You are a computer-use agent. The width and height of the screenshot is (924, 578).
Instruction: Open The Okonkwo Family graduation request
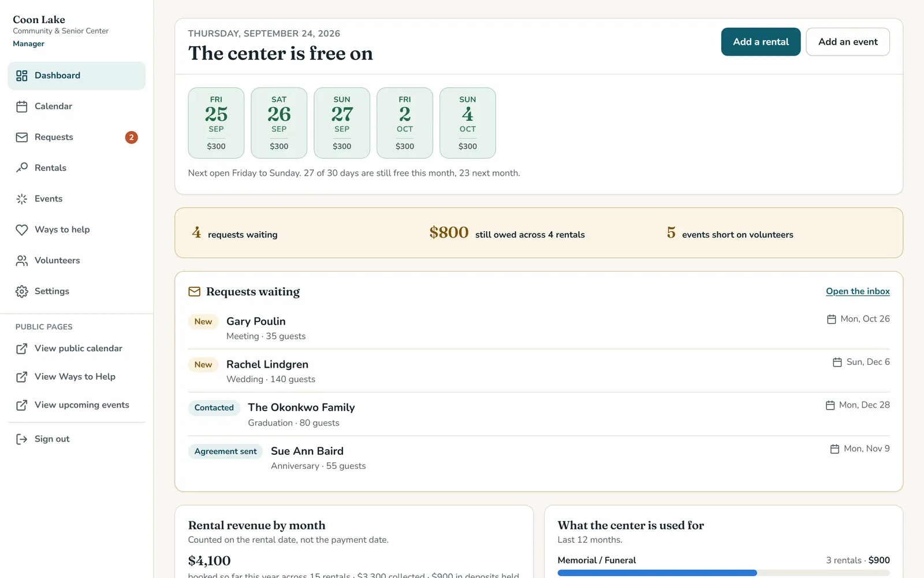(539, 414)
